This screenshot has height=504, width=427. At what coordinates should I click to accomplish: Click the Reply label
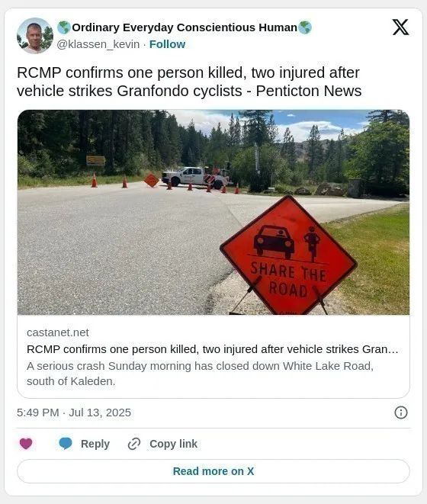coord(95,444)
